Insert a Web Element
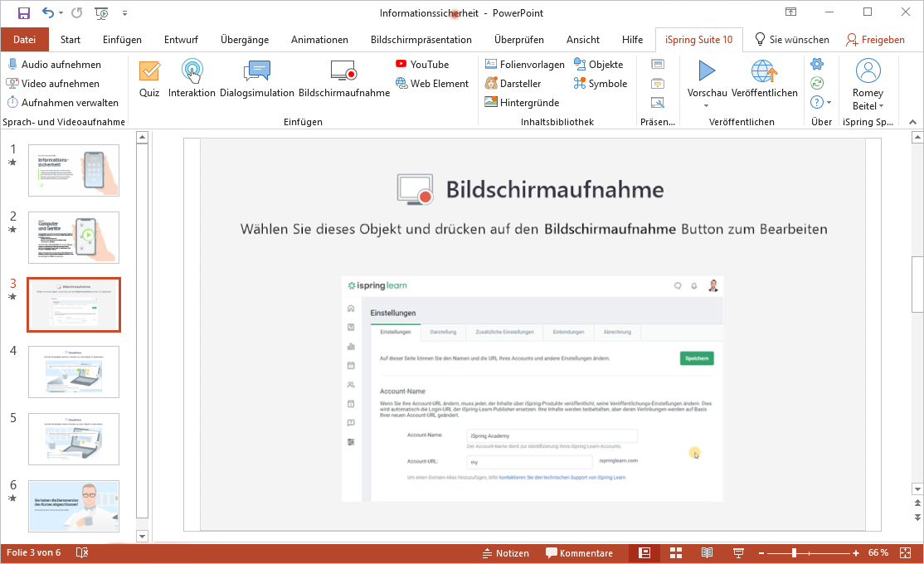The height and width of the screenshot is (564, 924). [x=432, y=84]
